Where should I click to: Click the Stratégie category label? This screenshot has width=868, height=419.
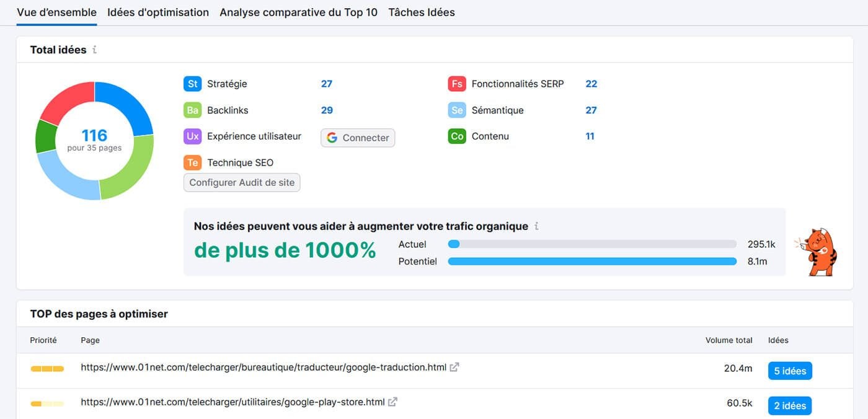coord(227,84)
